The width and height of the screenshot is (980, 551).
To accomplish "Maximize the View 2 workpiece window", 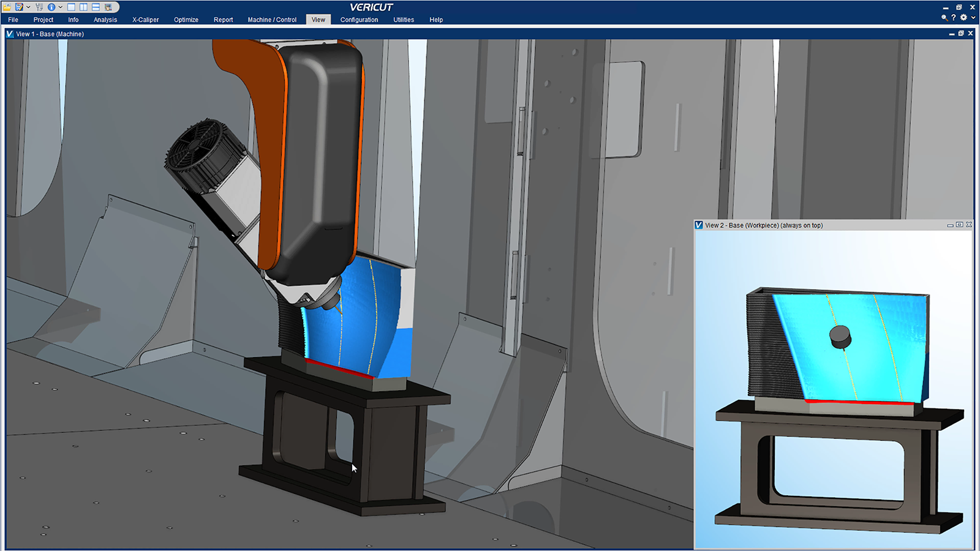I will (959, 225).
